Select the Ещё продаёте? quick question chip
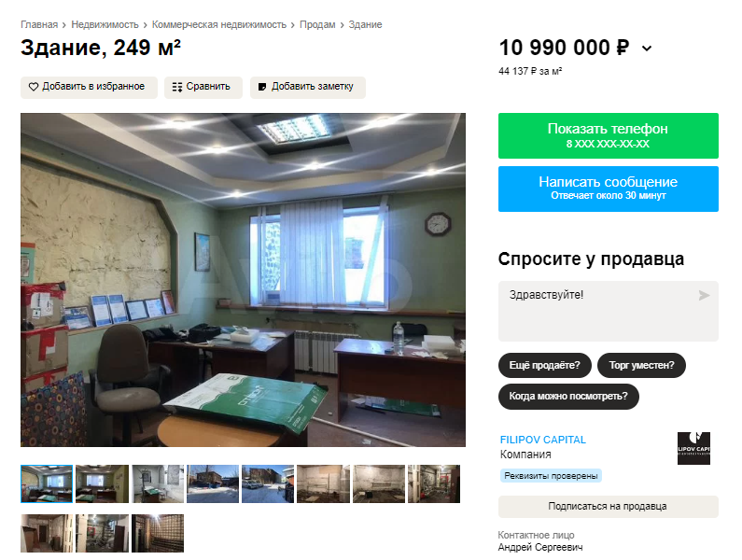The width and height of the screenshot is (742, 560). 545,366
